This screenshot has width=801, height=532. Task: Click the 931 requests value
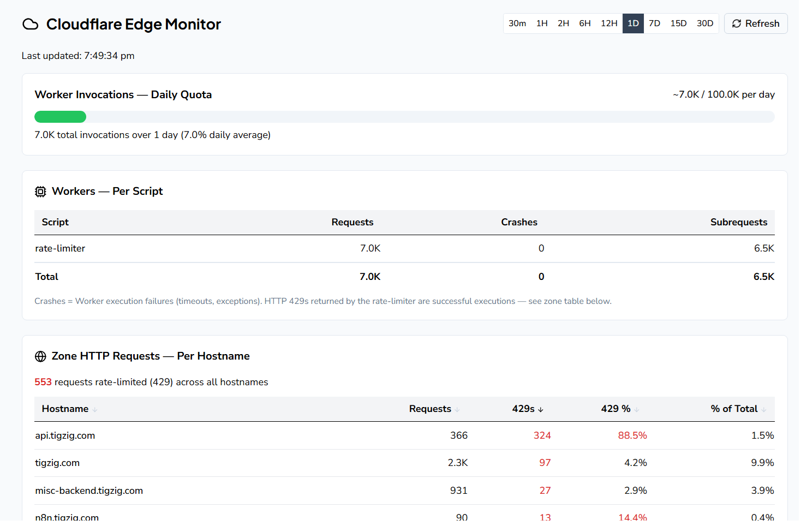pos(459,491)
